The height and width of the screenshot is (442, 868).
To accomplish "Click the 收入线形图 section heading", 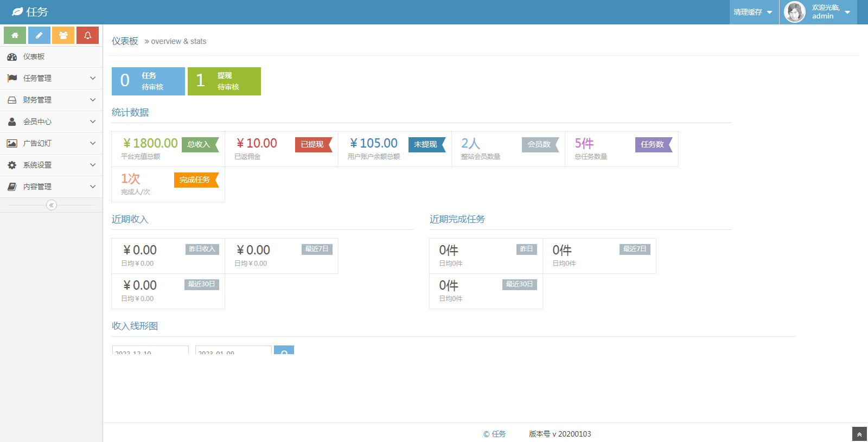I will pyautogui.click(x=135, y=326).
